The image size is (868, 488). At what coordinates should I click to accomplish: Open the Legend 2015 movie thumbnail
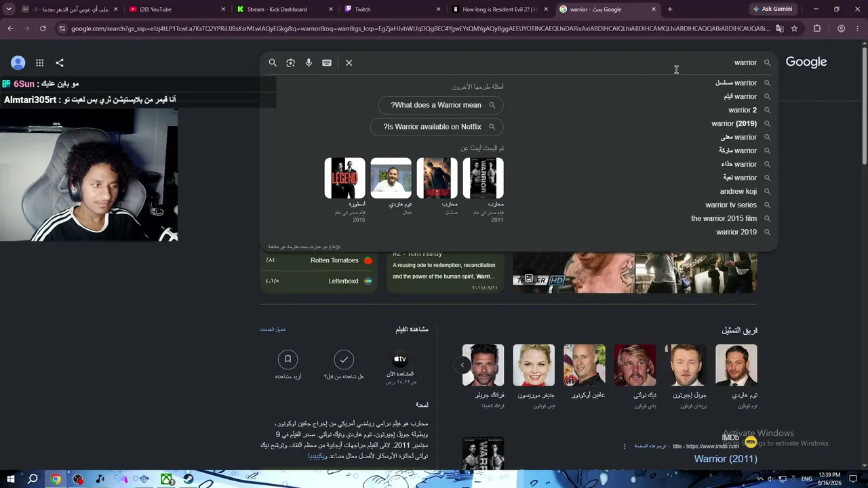click(x=345, y=178)
